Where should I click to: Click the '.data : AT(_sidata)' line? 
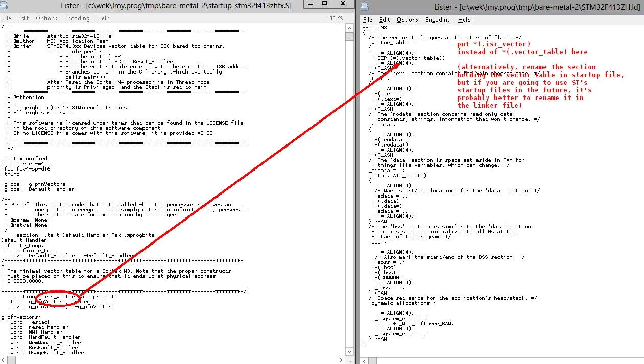[397, 176]
